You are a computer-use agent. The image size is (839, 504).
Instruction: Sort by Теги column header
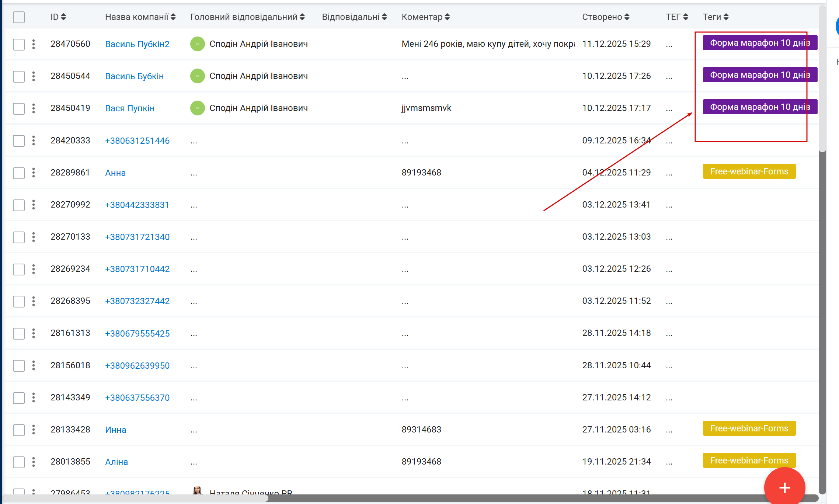(726, 17)
